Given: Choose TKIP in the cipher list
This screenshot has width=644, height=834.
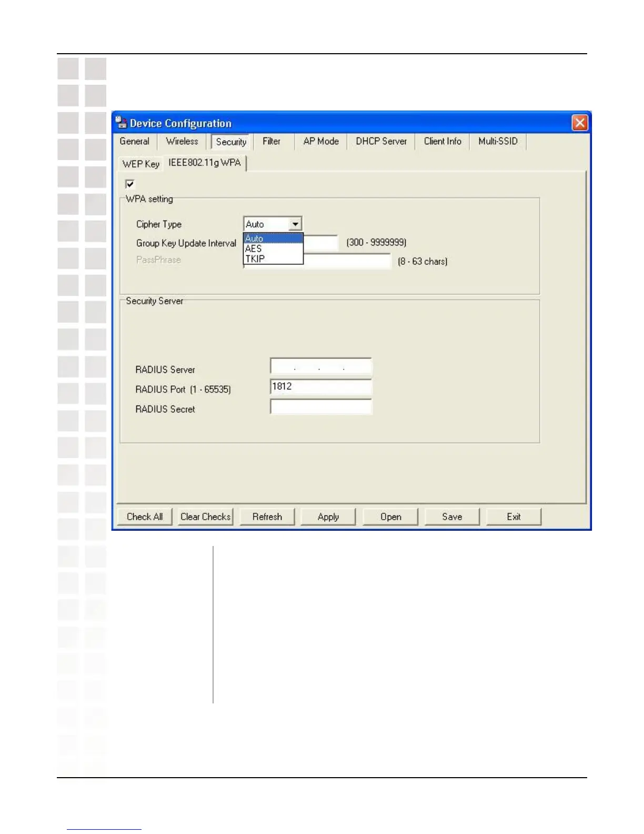Looking at the screenshot, I should [273, 259].
